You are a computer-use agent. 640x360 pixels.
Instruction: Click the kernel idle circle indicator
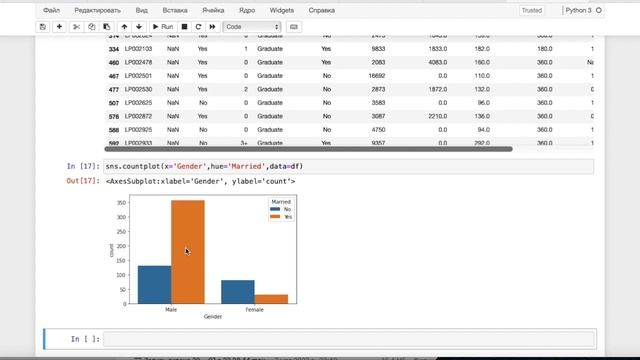coord(599,10)
